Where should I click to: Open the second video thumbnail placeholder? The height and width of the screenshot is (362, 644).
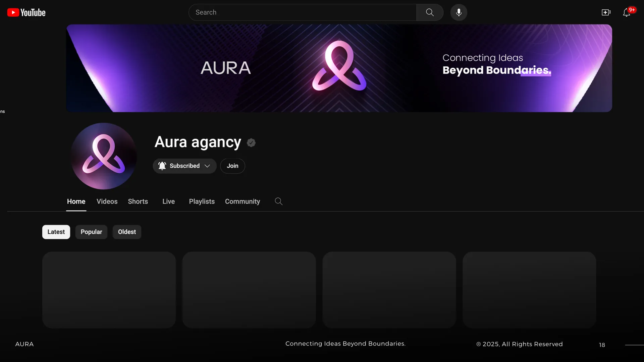pyautogui.click(x=249, y=290)
